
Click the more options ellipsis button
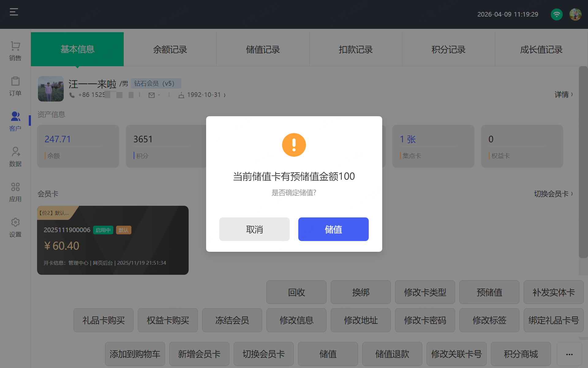569,354
